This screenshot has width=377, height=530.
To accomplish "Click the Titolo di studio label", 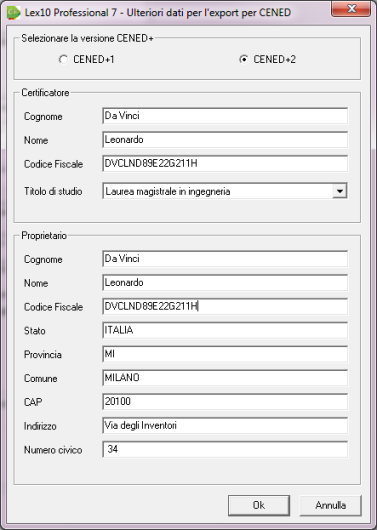I will point(53,191).
